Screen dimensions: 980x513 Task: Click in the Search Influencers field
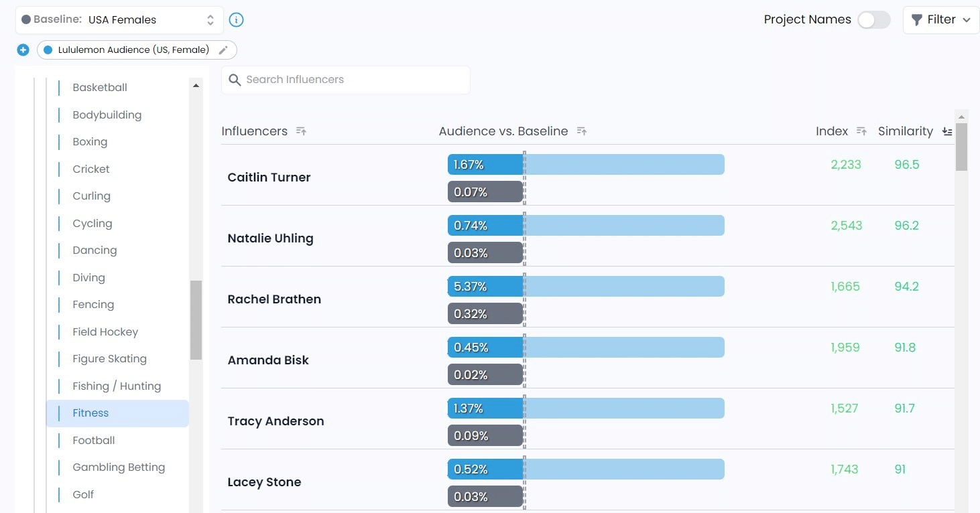pos(355,80)
